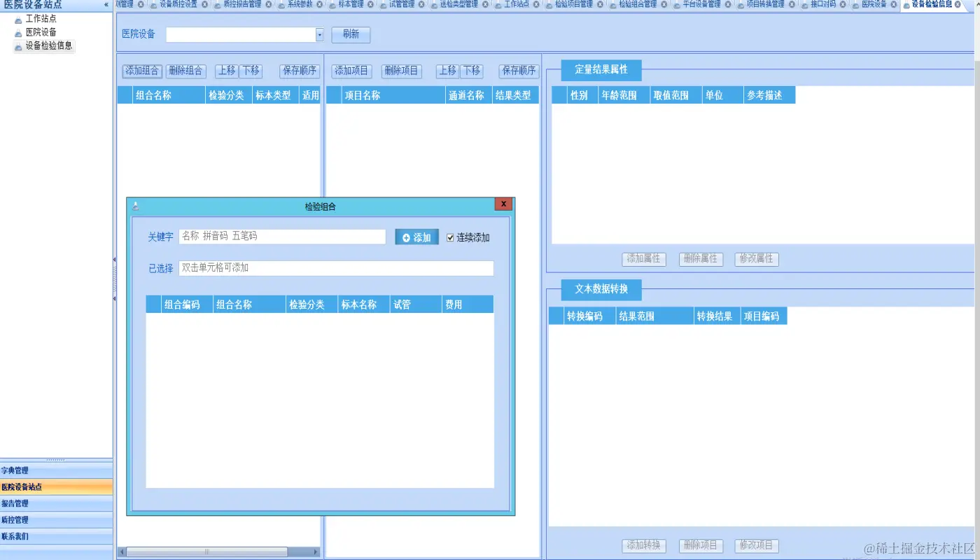The image size is (980, 560).
Task: Click the 年龄范围 column header
Action: click(x=624, y=95)
